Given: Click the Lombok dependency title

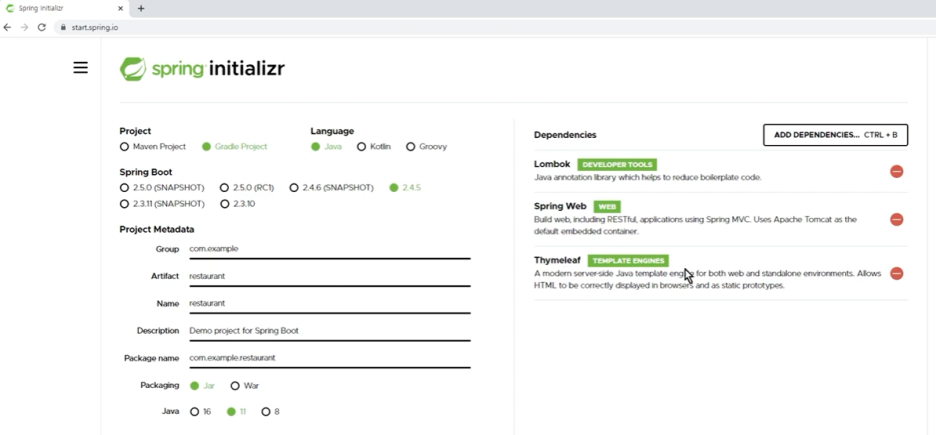Looking at the screenshot, I should pyautogui.click(x=552, y=164).
